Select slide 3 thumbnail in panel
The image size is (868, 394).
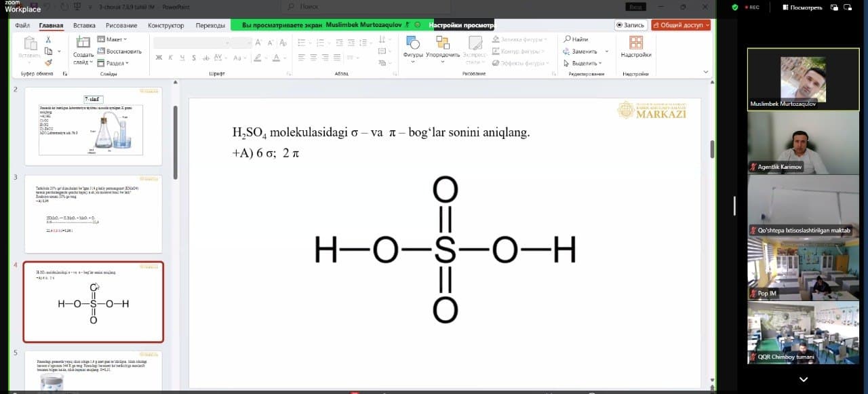(x=93, y=214)
